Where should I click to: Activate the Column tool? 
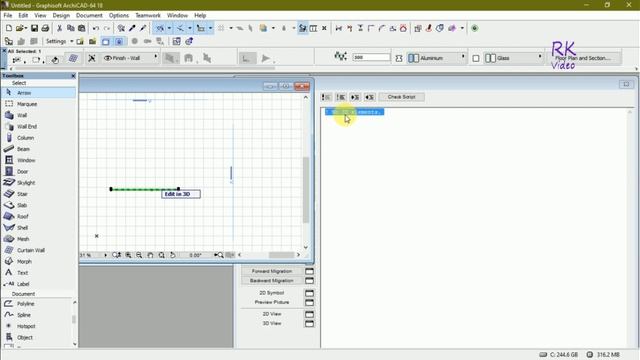point(39,138)
